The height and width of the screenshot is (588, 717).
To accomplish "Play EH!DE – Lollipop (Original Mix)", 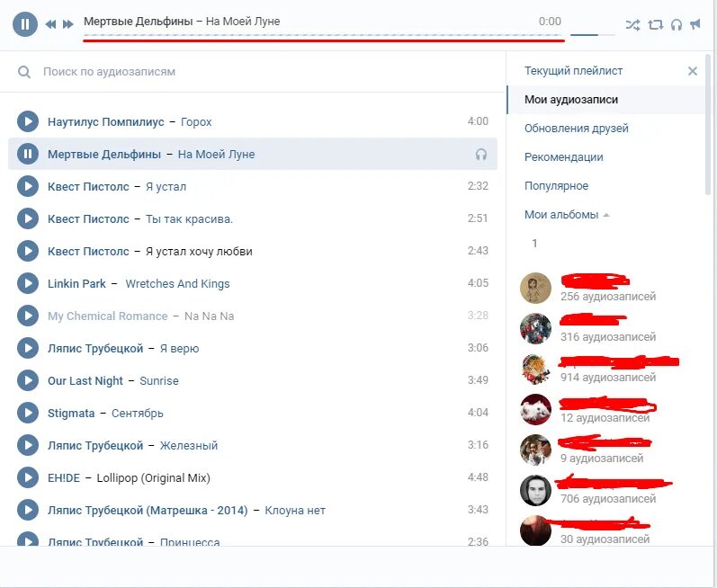I will point(28,478).
